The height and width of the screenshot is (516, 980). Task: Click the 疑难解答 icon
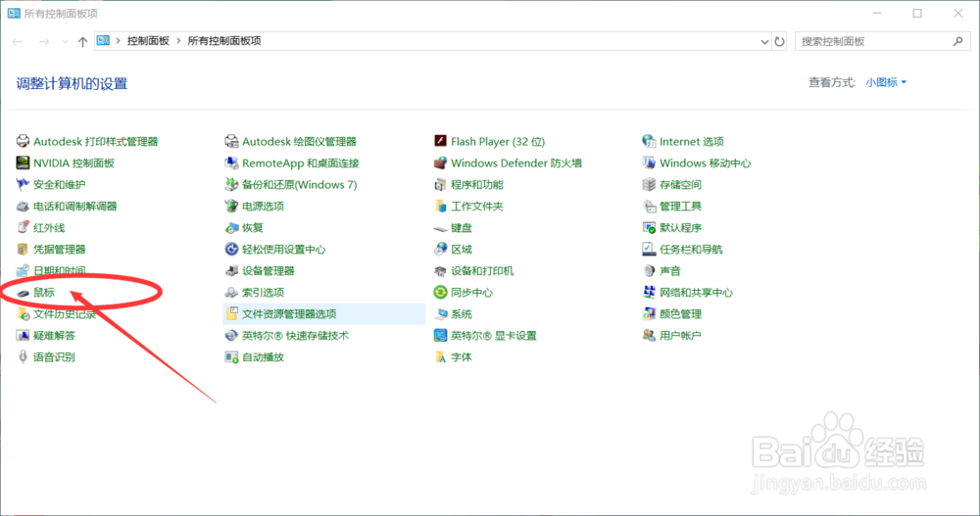coord(23,336)
